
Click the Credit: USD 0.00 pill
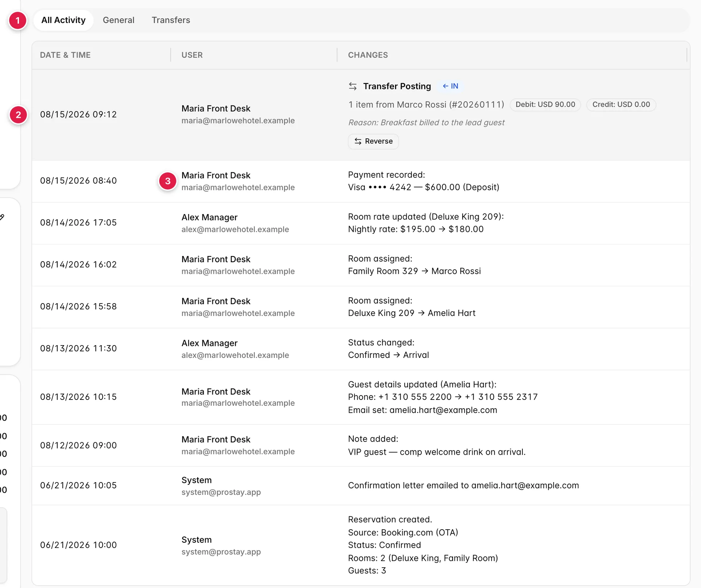621,104
